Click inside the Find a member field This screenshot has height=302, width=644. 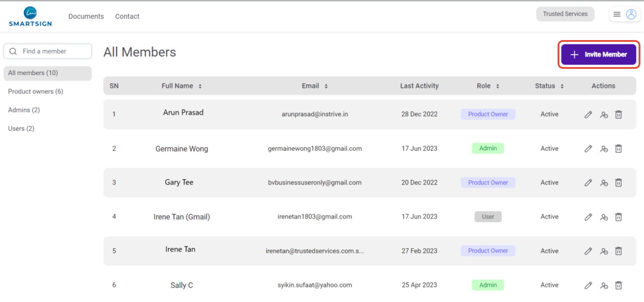(x=50, y=51)
